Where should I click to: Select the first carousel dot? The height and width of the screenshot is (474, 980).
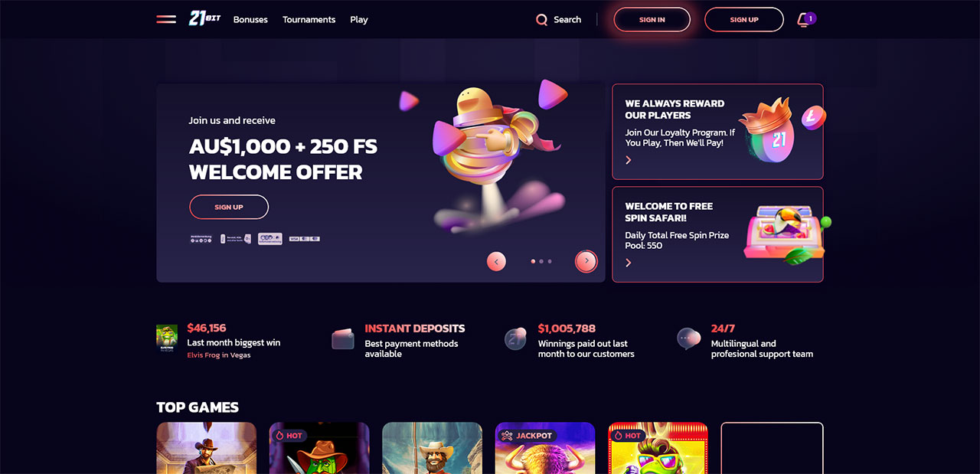533,261
